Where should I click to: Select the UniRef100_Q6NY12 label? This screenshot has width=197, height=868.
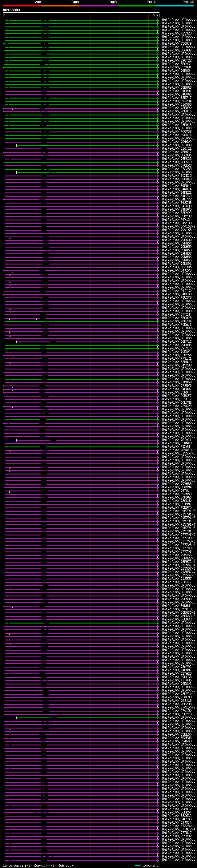pos(176,342)
